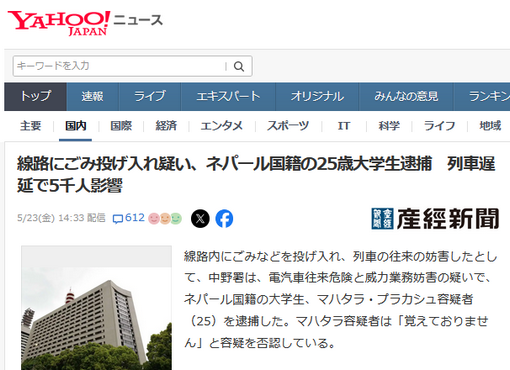Open the みんなの意見 tab
The height and width of the screenshot is (370, 510).
tap(406, 97)
